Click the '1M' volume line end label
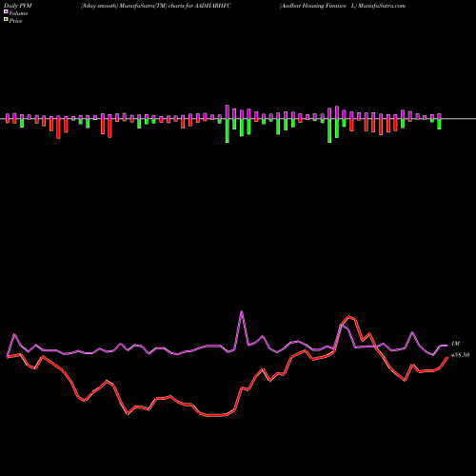476x476 pixels. click(x=455, y=344)
